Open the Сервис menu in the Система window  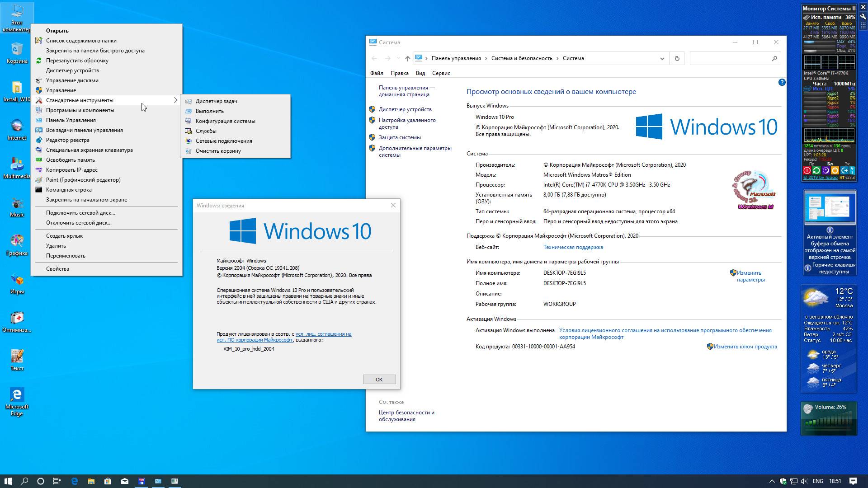[x=441, y=73]
